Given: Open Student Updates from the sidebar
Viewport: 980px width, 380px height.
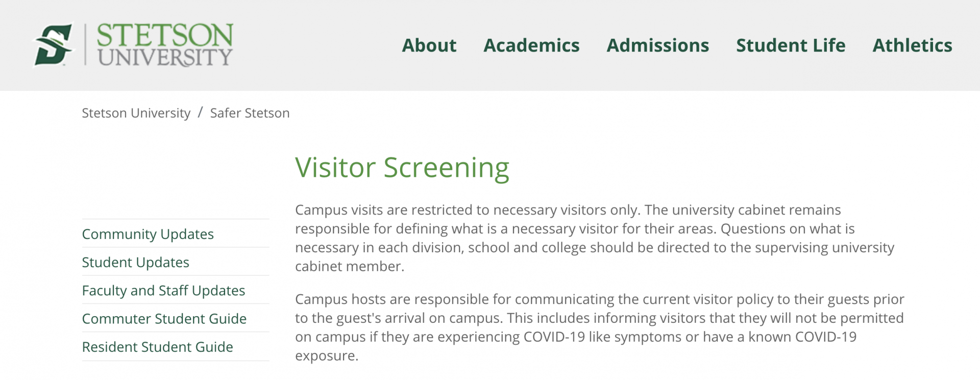Looking at the screenshot, I should tap(135, 263).
